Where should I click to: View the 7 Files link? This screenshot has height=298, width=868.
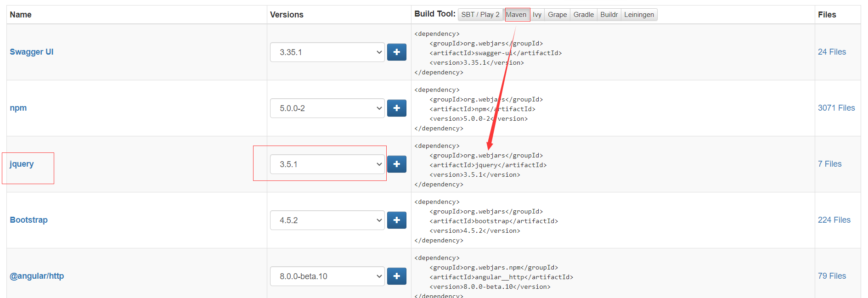829,164
